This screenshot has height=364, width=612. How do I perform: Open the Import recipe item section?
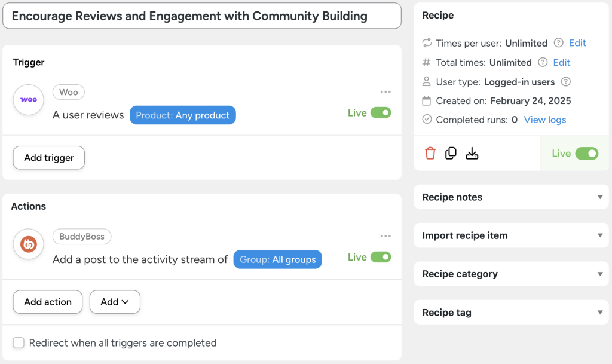[511, 235]
